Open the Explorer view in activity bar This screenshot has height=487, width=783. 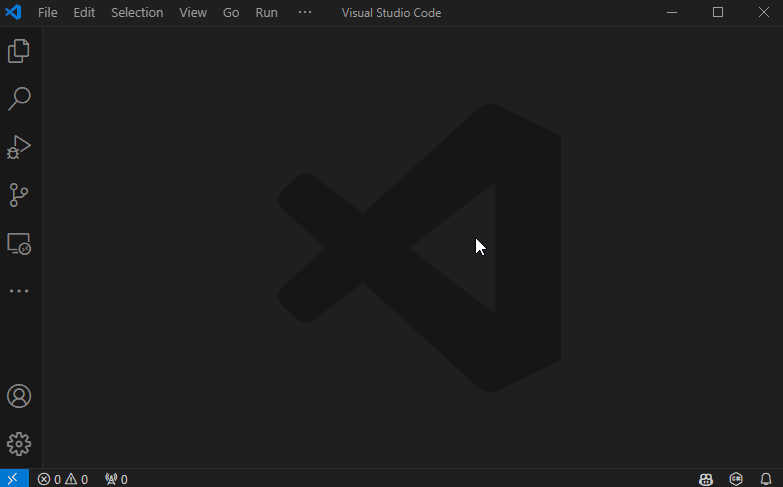pyautogui.click(x=19, y=51)
